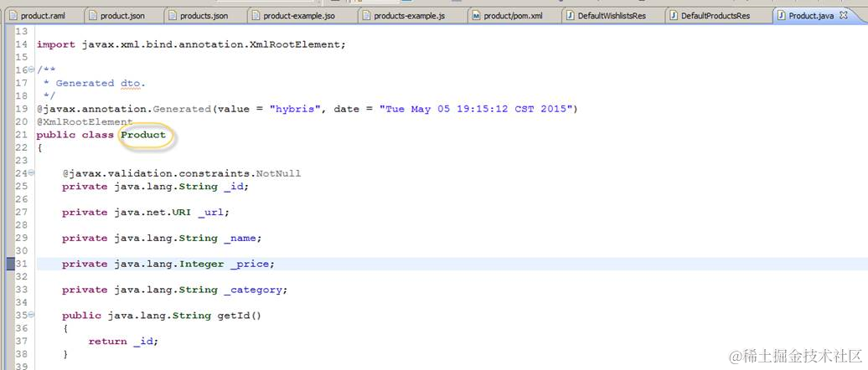Screen dimensions: 868x370
Task: Click the XmlRootElement import statement on line 14
Action: [x=191, y=45]
